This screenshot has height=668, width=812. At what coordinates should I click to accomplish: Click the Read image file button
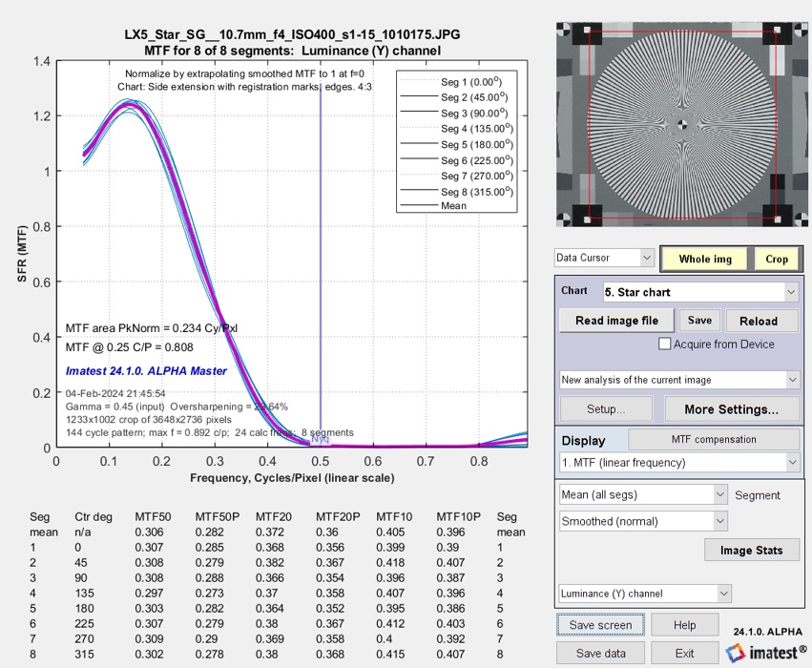[x=616, y=321]
